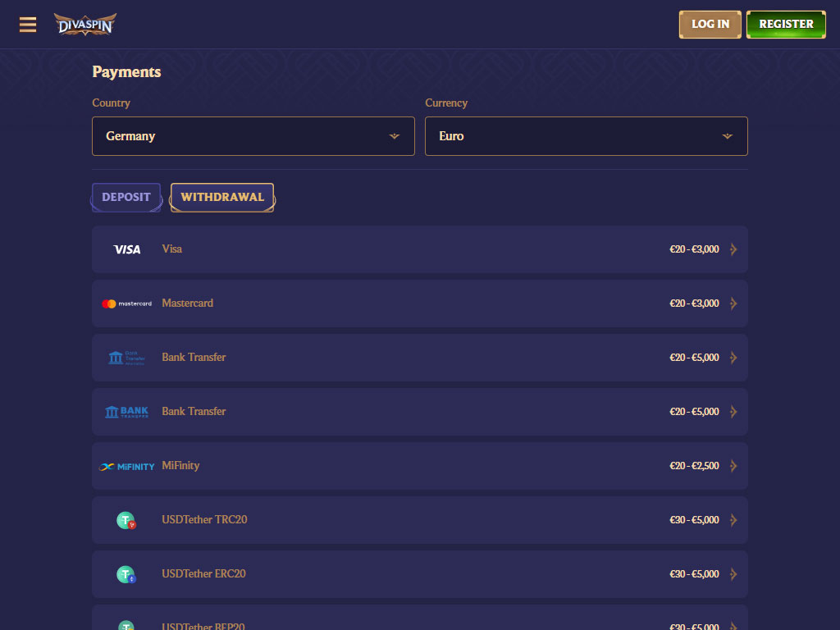Image resolution: width=840 pixels, height=630 pixels.
Task: Click the Visa logo icon
Action: click(x=127, y=249)
